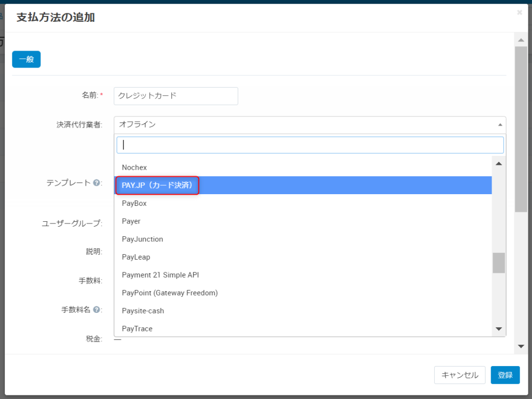Focus the processor search field

(x=310, y=145)
